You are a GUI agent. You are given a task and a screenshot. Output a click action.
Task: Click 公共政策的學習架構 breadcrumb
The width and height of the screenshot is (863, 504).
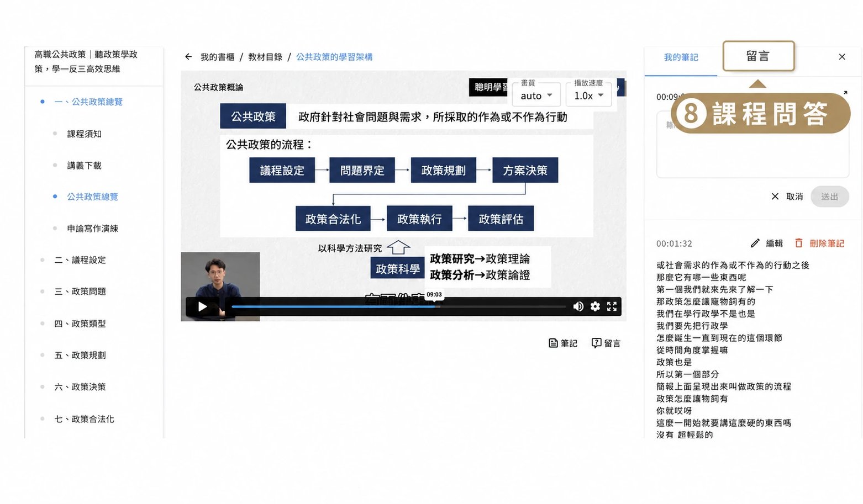click(x=334, y=57)
